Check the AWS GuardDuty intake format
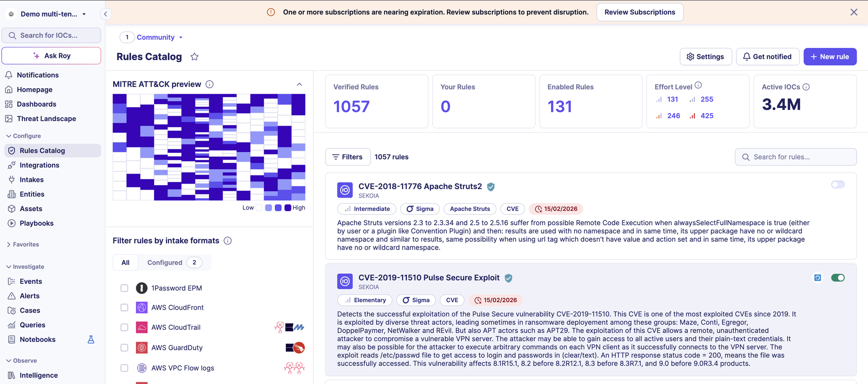Viewport: 868px width, 384px height. (124, 348)
